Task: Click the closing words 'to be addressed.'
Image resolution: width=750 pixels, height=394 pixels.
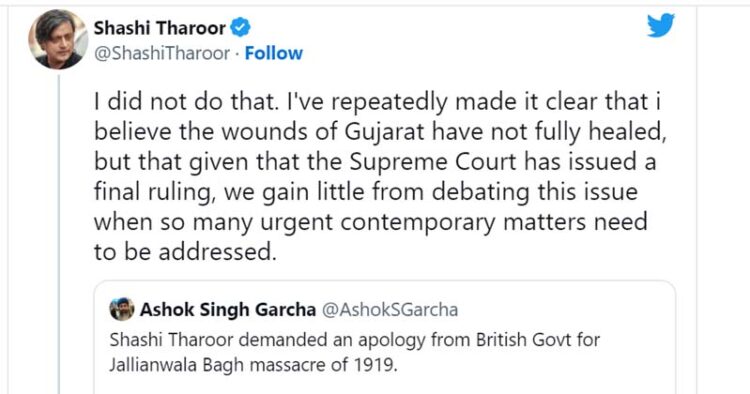Action: (x=185, y=252)
